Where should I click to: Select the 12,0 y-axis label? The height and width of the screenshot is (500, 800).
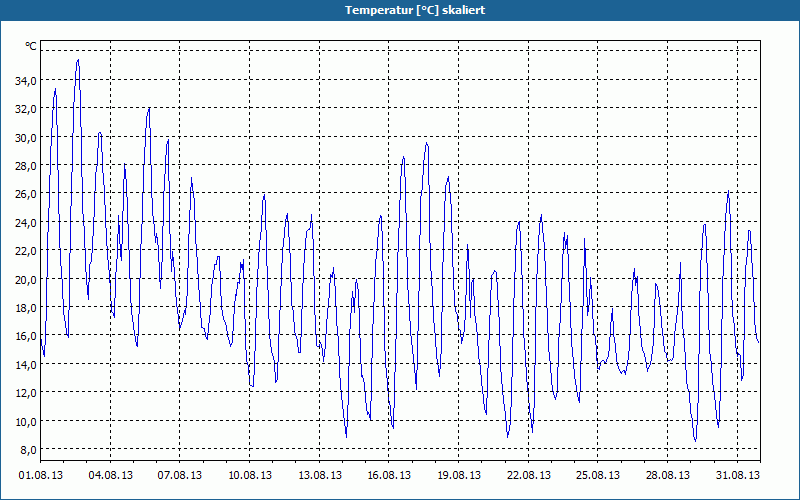26,393
